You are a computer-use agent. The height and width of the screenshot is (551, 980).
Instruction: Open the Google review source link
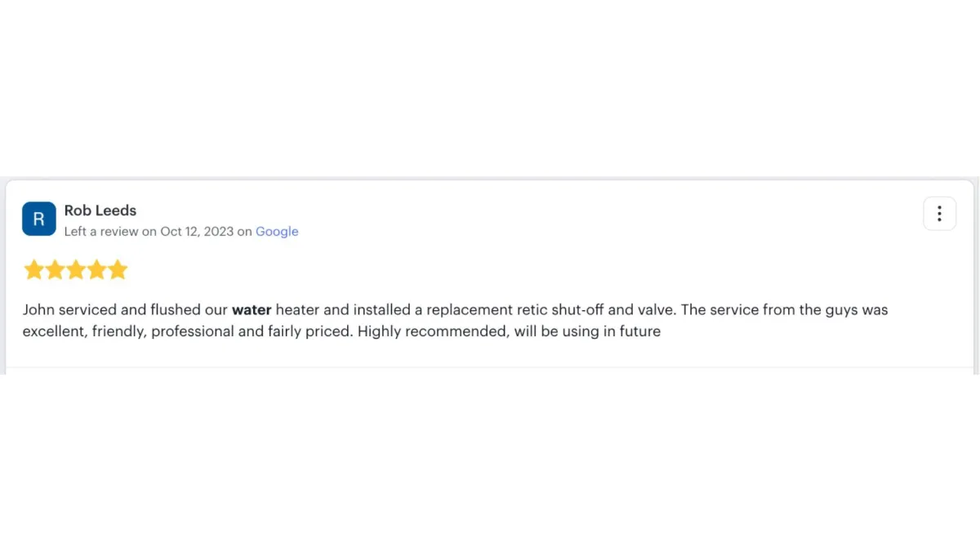pos(277,232)
